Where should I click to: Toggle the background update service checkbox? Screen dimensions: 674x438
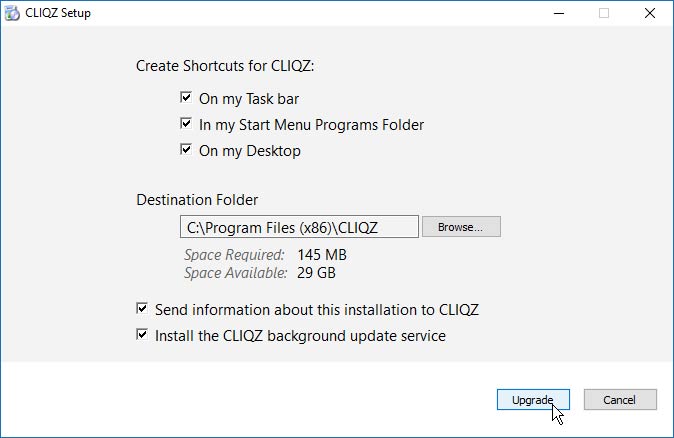(x=142, y=334)
